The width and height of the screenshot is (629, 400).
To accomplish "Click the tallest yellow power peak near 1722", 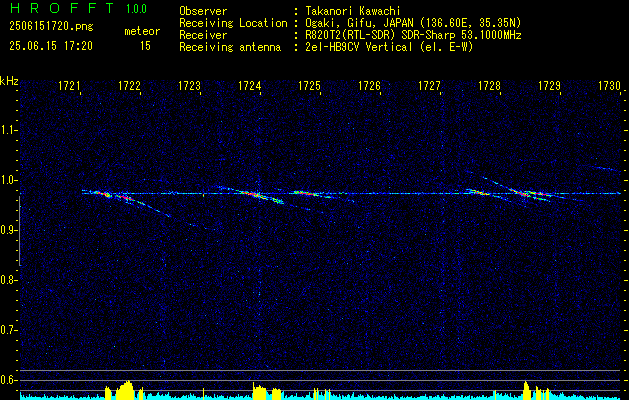I will pyautogui.click(x=125, y=390).
